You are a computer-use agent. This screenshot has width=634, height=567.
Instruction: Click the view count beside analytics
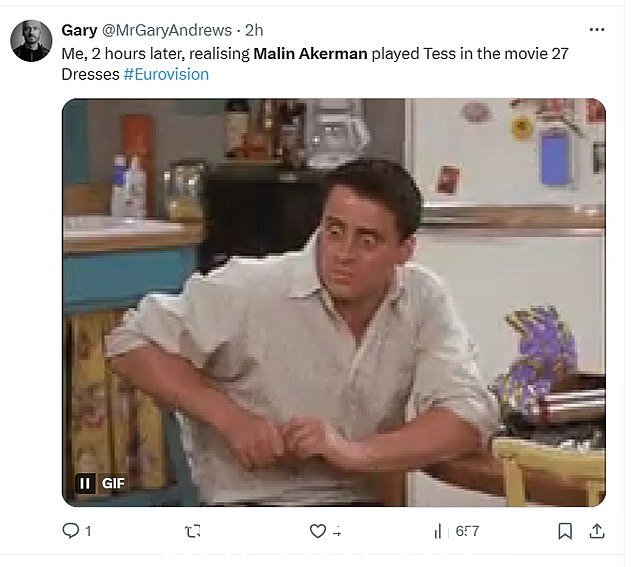click(x=467, y=531)
